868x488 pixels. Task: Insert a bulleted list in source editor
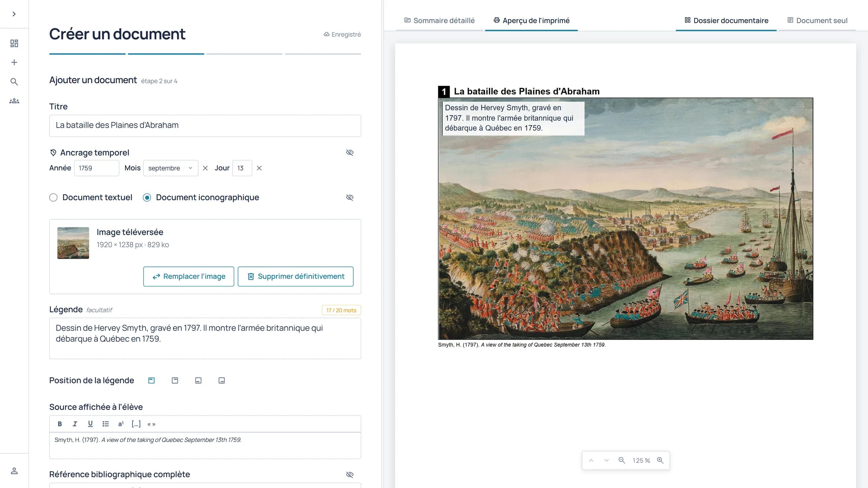tap(106, 424)
